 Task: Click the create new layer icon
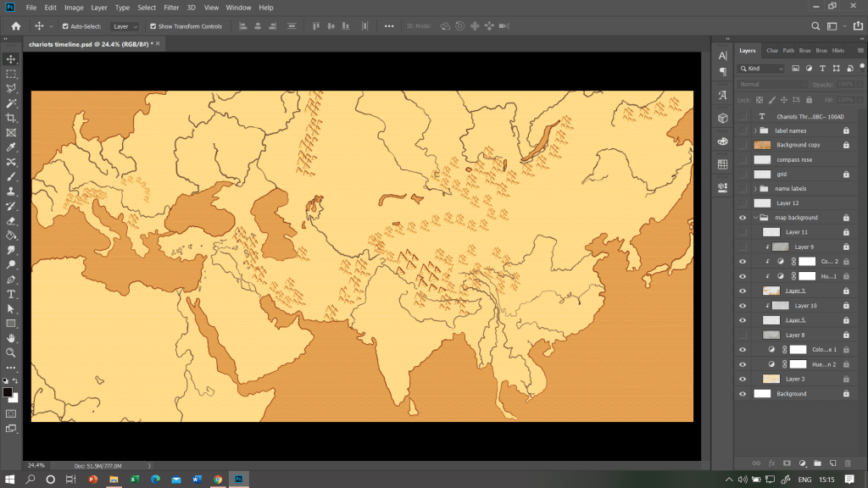[833, 463]
